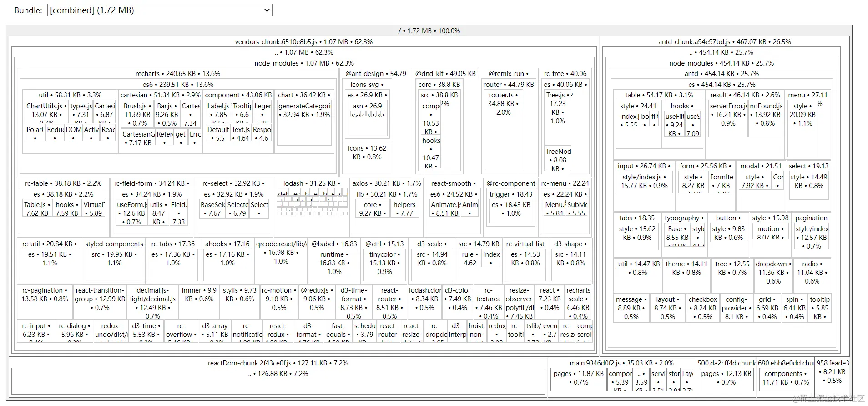868x406 pixels.
Task: Select the @ant-design 54.79 block header
Action: click(x=376, y=73)
